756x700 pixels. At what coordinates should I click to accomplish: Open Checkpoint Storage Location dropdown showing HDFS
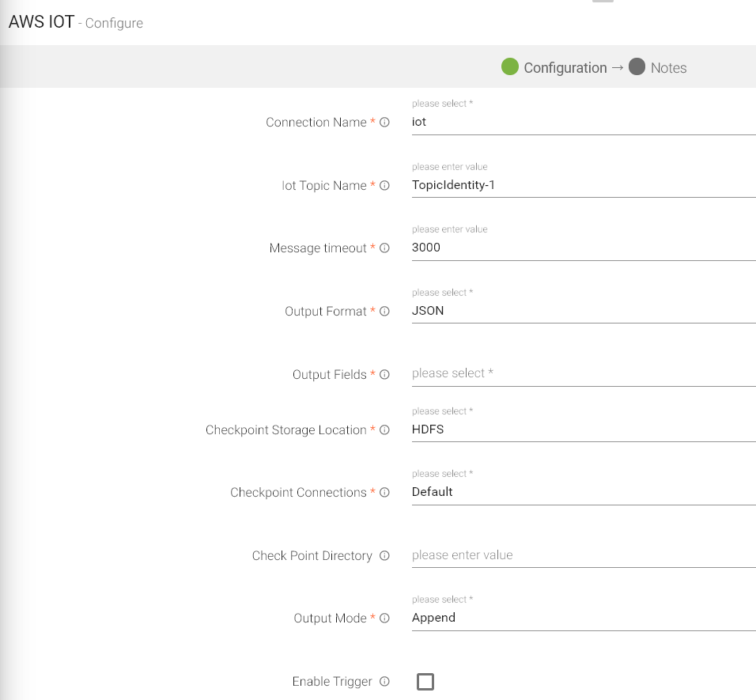click(x=583, y=429)
